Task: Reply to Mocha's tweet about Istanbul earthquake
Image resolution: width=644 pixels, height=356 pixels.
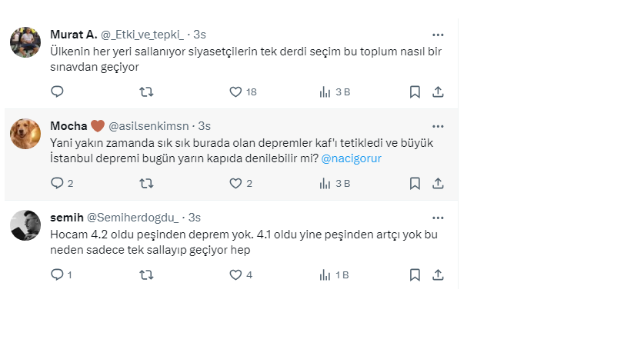Action: (x=57, y=184)
